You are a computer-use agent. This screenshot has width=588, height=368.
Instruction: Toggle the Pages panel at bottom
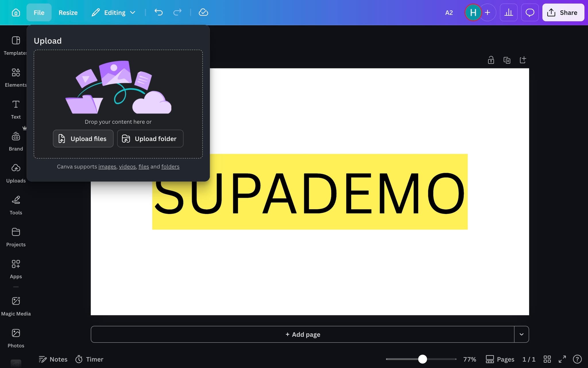click(x=500, y=359)
